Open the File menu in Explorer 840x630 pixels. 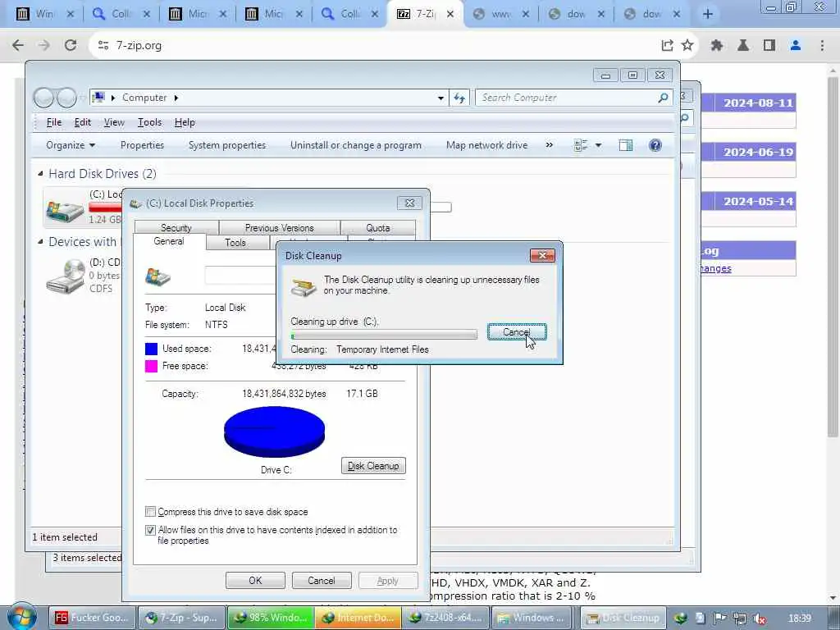pos(54,122)
